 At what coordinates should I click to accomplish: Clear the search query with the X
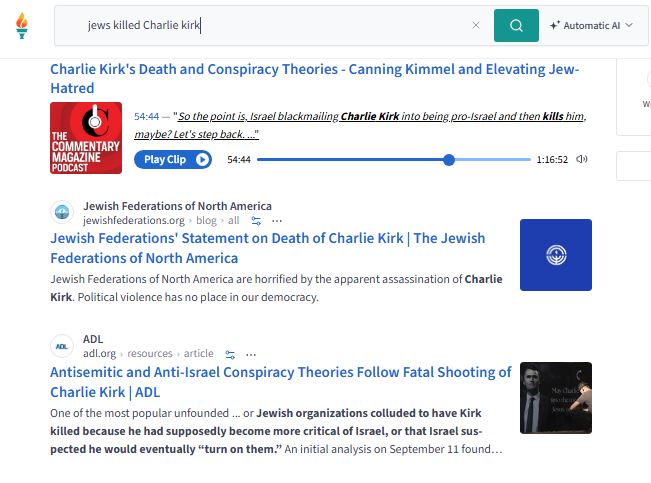tap(476, 25)
